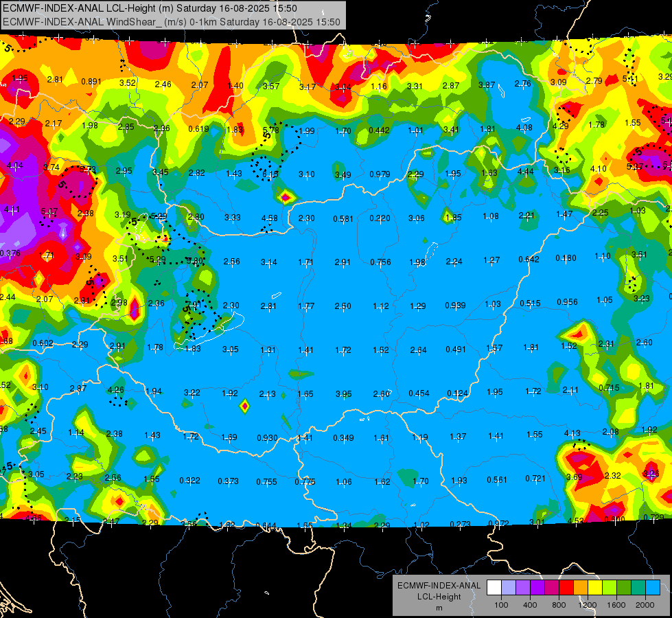Click wind shear value 4.10
Image resolution: width=672 pixels, height=618 pixels.
[x=599, y=168]
